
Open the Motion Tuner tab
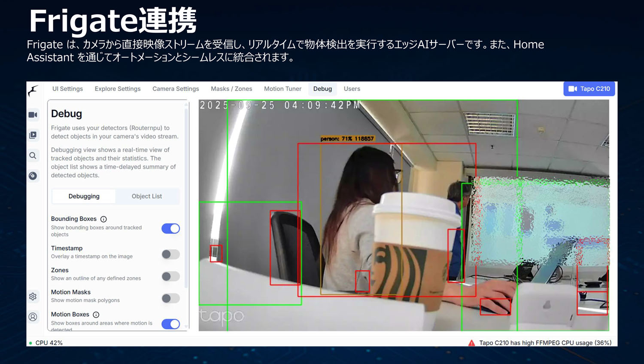(283, 89)
